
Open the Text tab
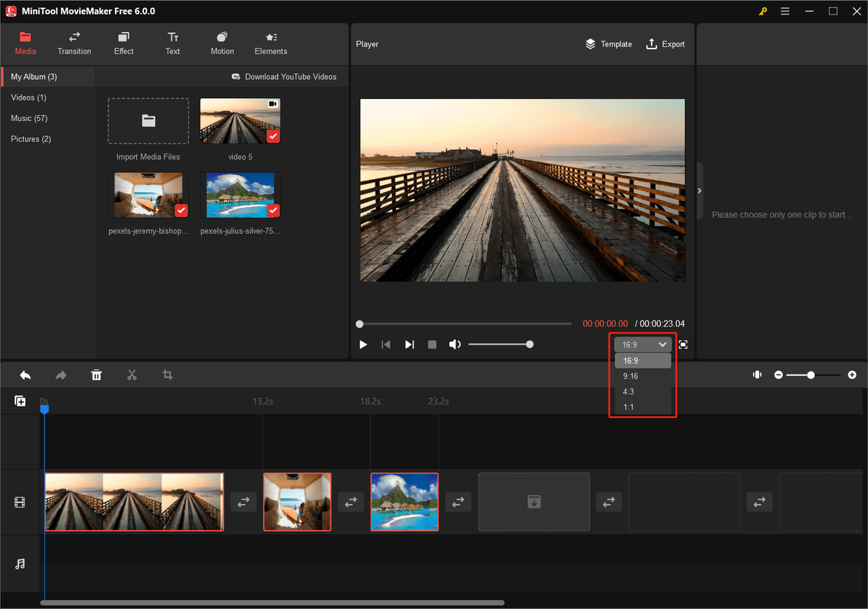tap(173, 43)
